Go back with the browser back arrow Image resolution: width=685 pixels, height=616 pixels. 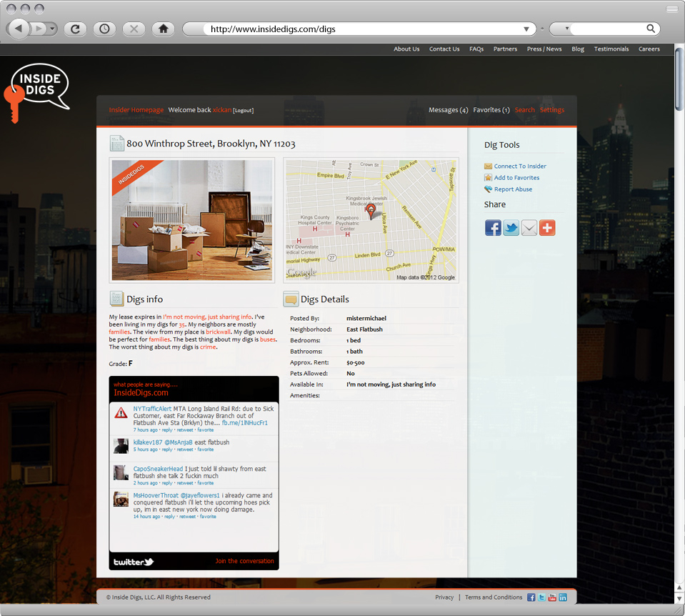click(19, 29)
